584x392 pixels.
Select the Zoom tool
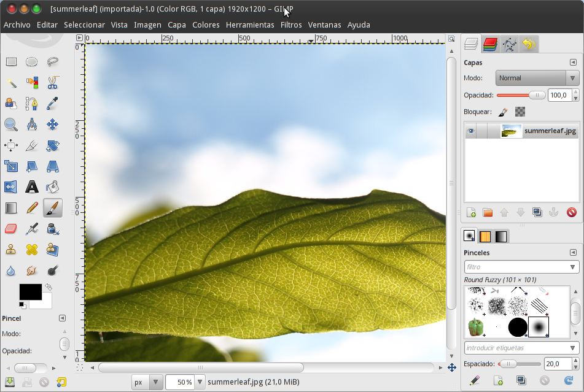coord(10,125)
